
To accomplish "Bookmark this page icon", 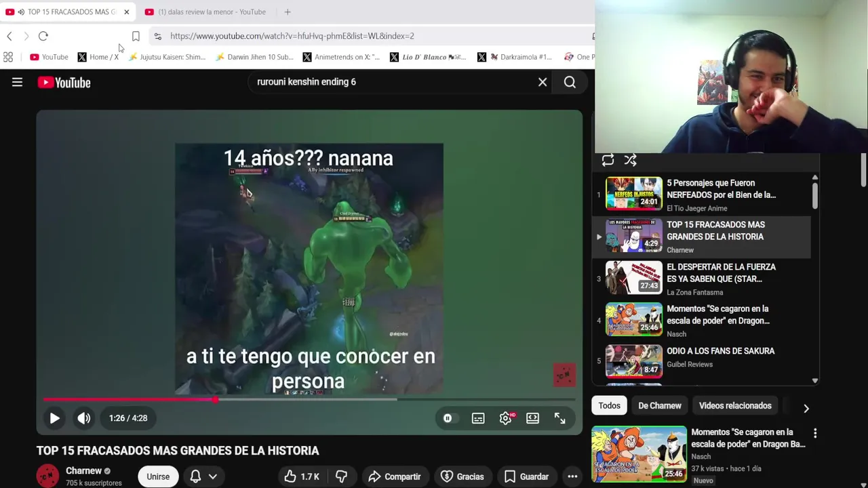I will point(136,36).
